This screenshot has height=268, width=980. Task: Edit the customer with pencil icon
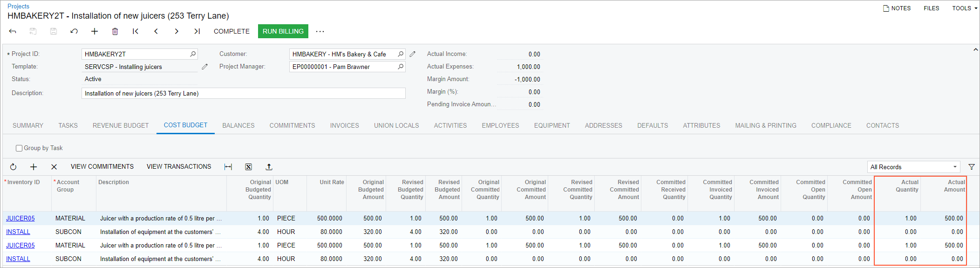click(x=413, y=54)
